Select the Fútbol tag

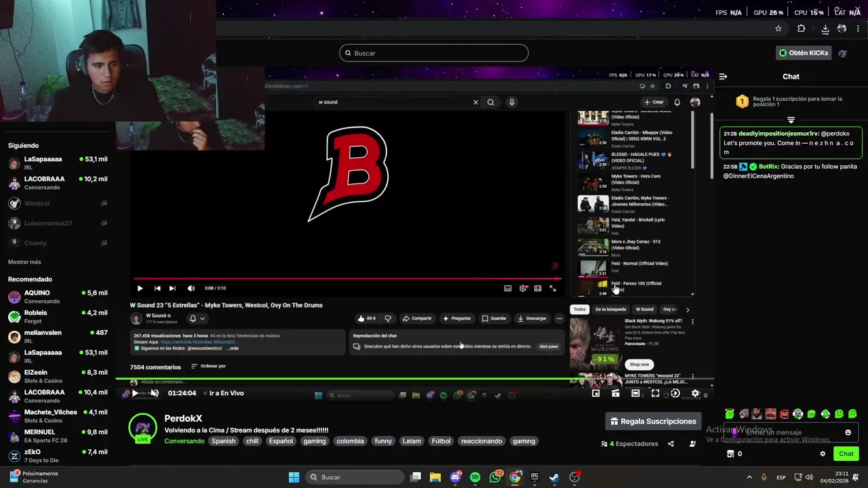(441, 441)
